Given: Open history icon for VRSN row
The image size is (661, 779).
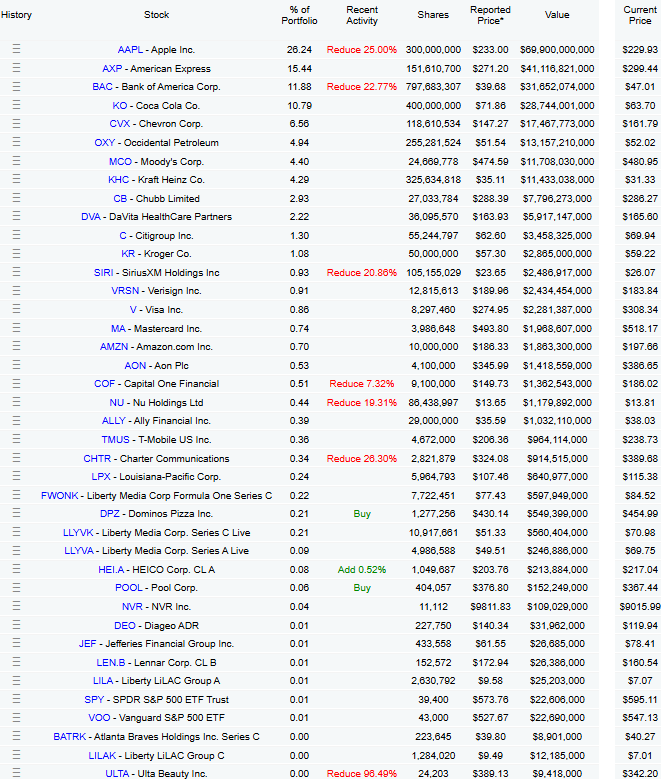Looking at the screenshot, I should [x=16, y=290].
